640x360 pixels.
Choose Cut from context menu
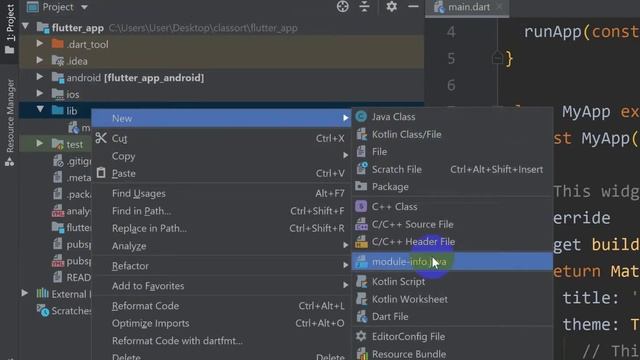click(221, 138)
